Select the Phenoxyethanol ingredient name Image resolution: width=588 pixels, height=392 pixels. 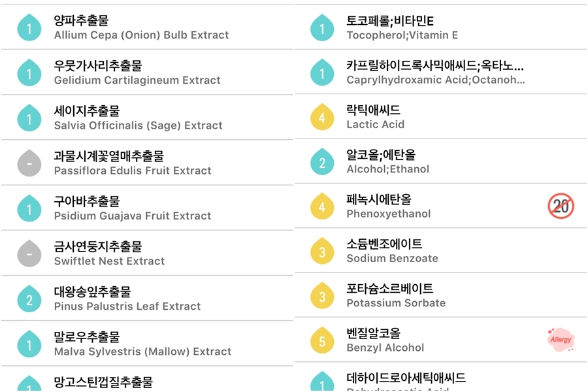point(389,214)
